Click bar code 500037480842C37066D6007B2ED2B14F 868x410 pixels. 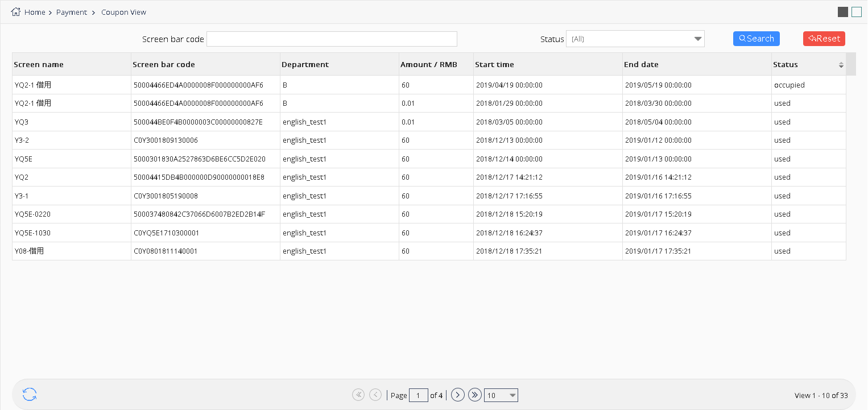(x=200, y=214)
